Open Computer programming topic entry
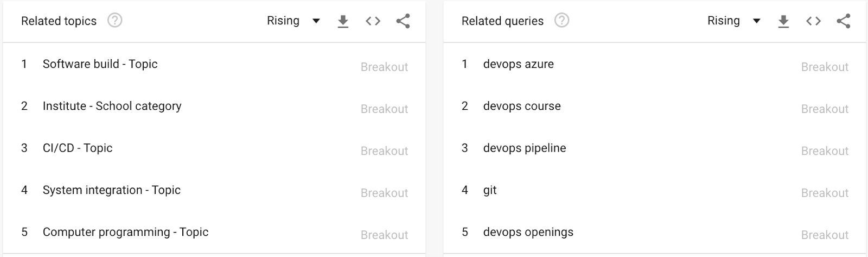Image resolution: width=868 pixels, height=257 pixels. [x=214, y=232]
